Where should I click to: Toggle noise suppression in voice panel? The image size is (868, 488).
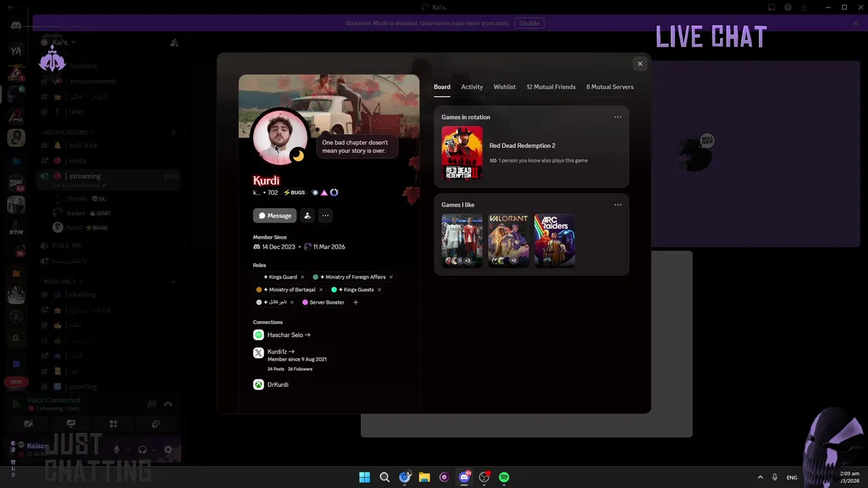152,405
